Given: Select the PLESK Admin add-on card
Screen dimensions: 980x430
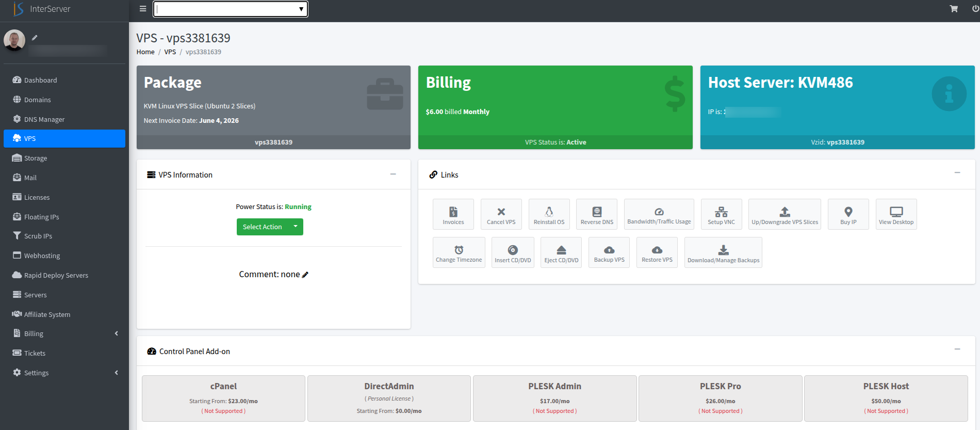Looking at the screenshot, I should (554, 399).
